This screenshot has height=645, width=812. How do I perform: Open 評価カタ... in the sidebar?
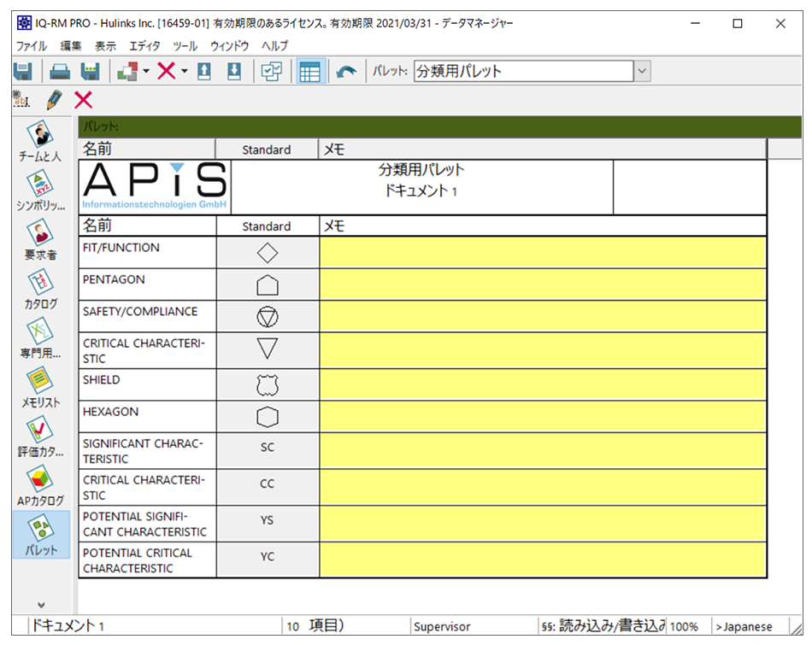40,437
